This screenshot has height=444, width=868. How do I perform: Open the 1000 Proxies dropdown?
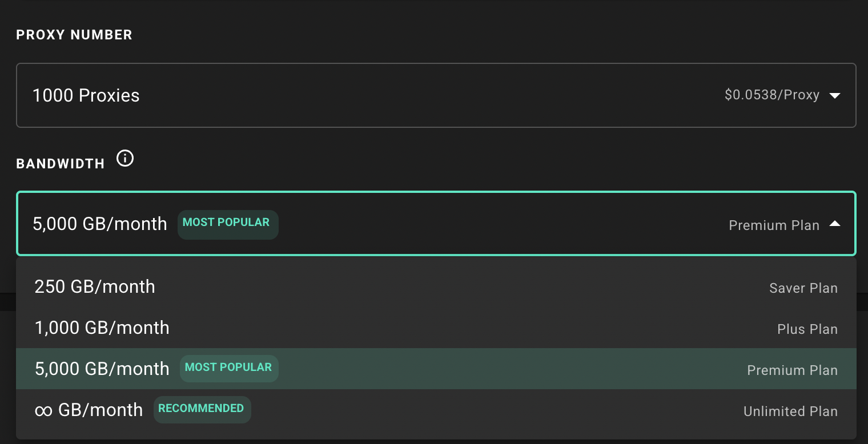pyautogui.click(x=436, y=95)
